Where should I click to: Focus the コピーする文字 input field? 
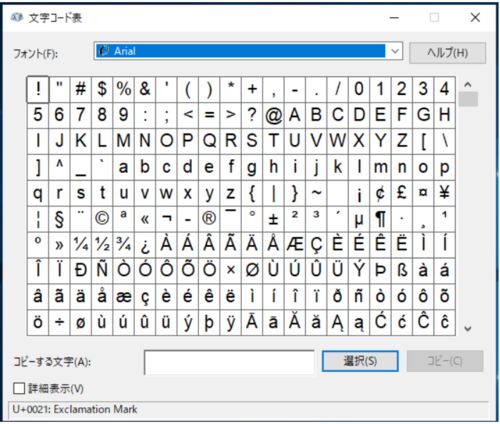tap(229, 362)
